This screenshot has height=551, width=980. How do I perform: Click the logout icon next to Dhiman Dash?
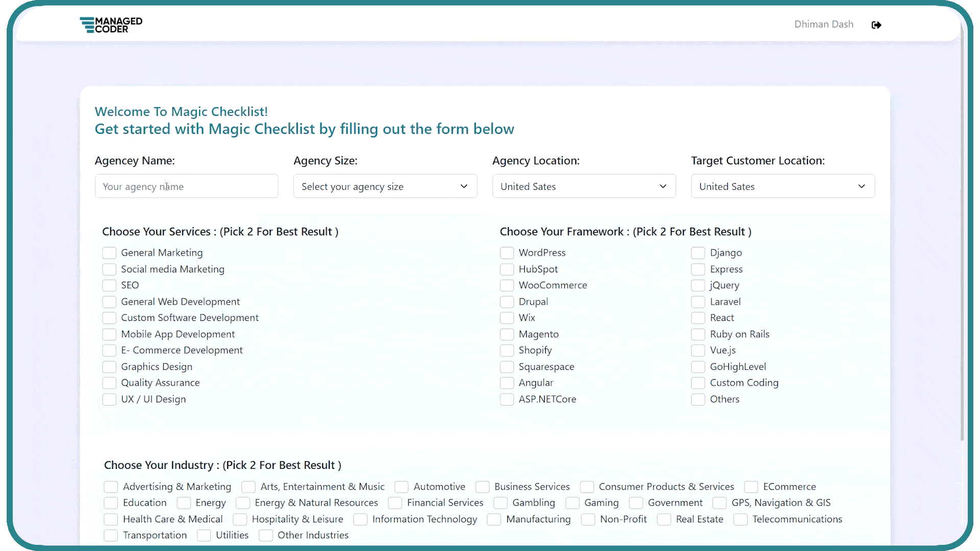tap(876, 25)
